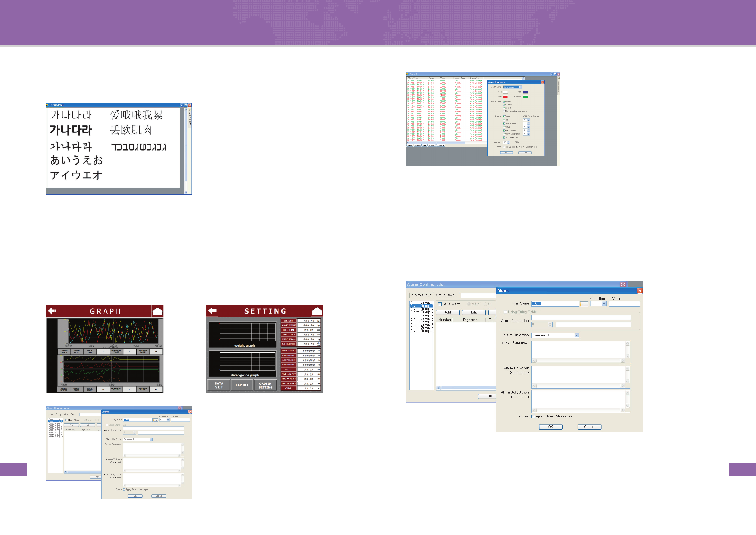Click the red Occur color swatch

pos(505,97)
